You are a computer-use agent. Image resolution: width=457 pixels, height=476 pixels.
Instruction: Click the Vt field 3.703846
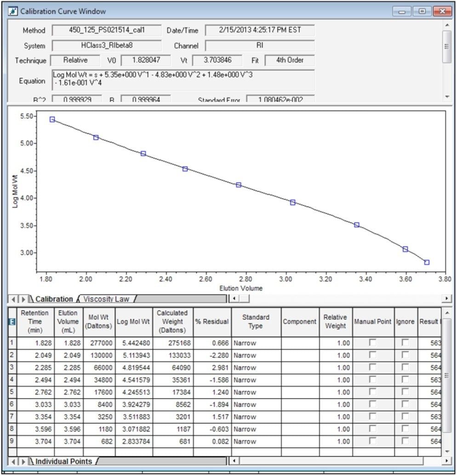pyautogui.click(x=217, y=60)
